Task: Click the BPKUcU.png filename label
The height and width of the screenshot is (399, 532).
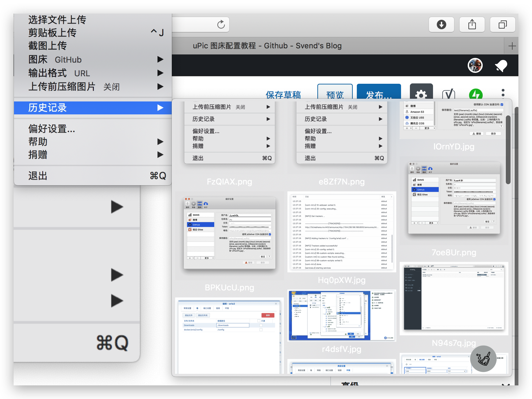Action: (x=230, y=288)
